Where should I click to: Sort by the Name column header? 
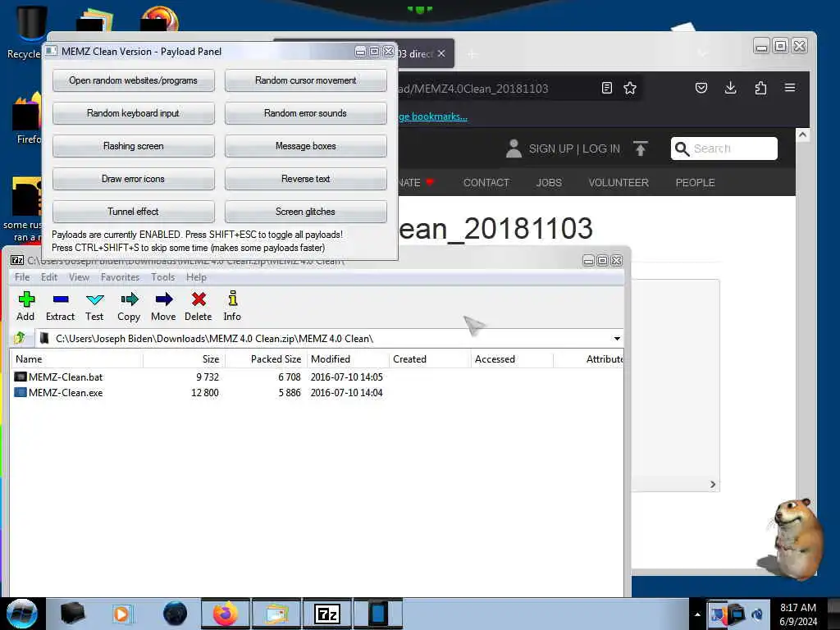point(76,359)
